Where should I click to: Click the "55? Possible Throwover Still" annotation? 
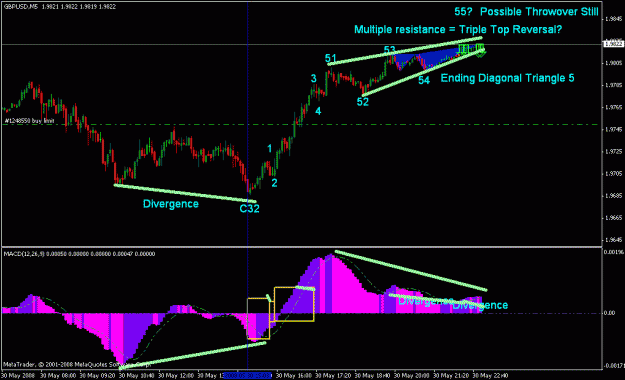pos(526,12)
